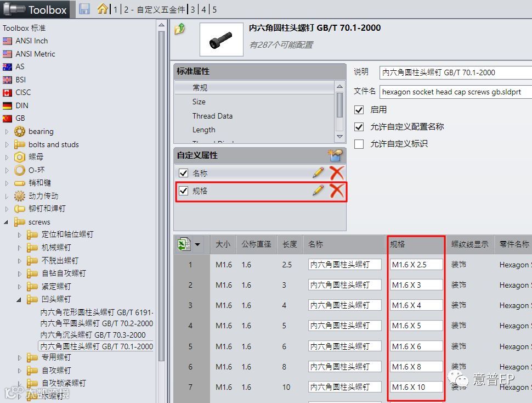Edit the M1.6 X 2.5 规格 cell
The height and width of the screenshot is (403, 532).
pos(416,265)
